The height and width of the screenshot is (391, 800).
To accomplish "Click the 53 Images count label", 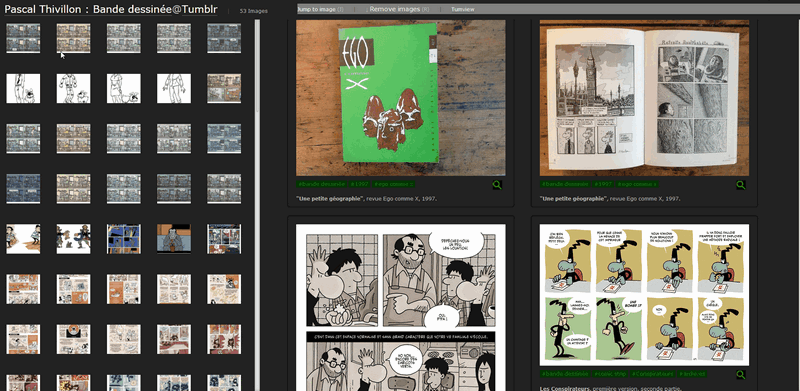I will pos(253,11).
